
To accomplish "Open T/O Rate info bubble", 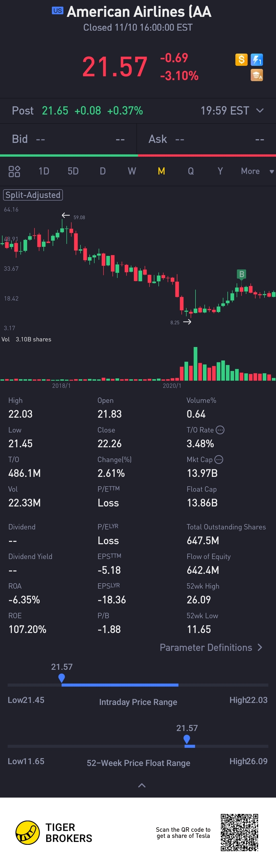I will pyautogui.click(x=220, y=430).
